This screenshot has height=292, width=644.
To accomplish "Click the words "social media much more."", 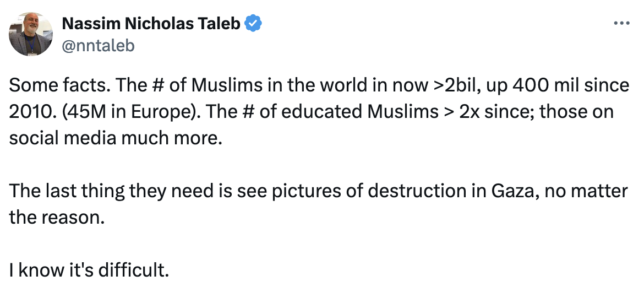I will (x=114, y=138).
